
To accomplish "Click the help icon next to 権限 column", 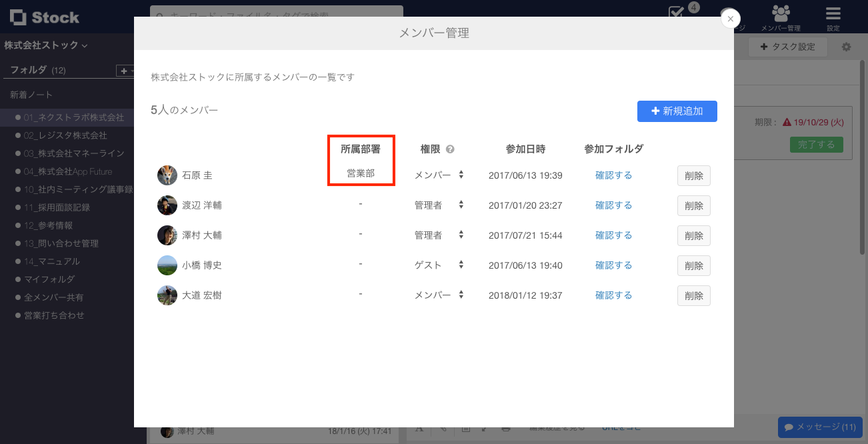I will [x=449, y=149].
